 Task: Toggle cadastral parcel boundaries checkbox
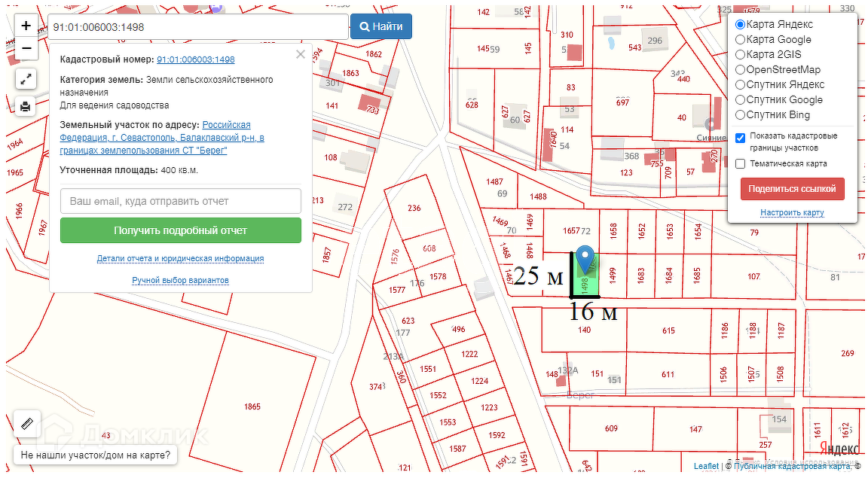pos(740,138)
